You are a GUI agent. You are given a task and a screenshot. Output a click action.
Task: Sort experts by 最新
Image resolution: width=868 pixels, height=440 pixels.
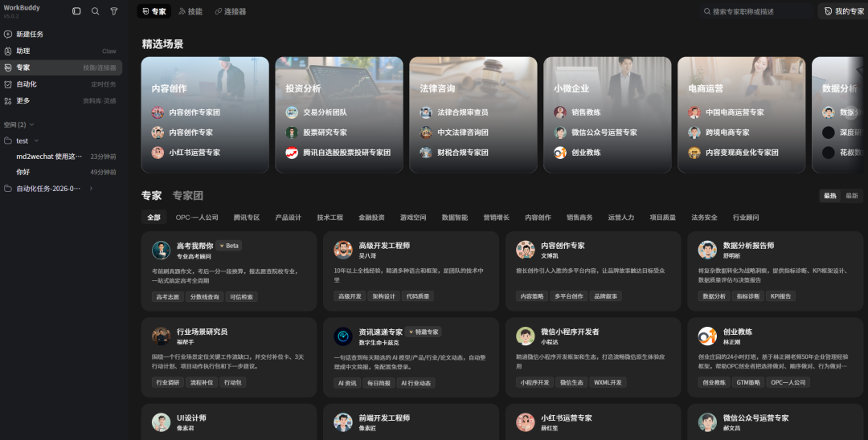point(851,196)
